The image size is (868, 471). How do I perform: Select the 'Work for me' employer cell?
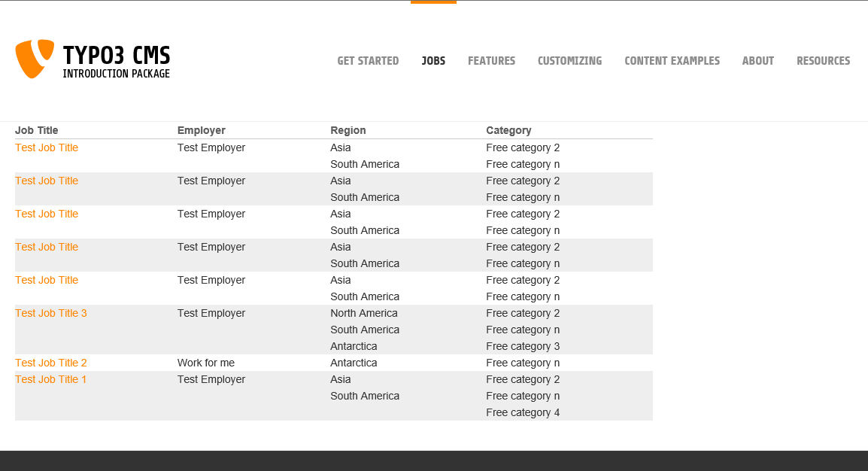(x=206, y=363)
